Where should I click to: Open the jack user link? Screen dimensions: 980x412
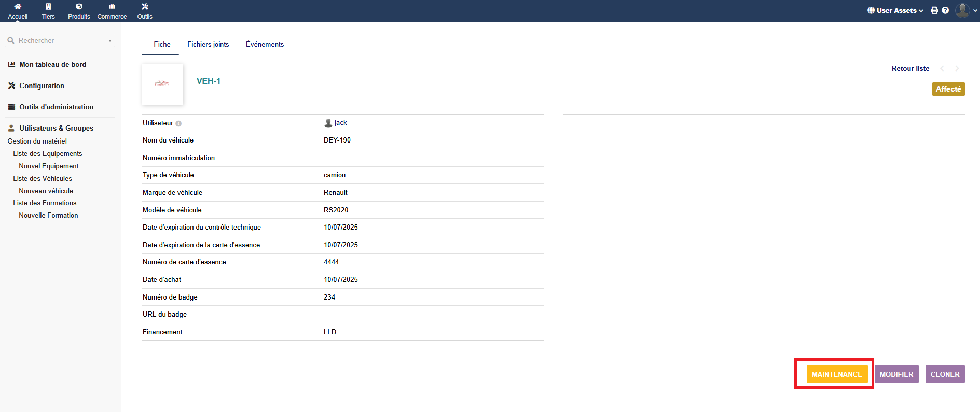point(340,123)
